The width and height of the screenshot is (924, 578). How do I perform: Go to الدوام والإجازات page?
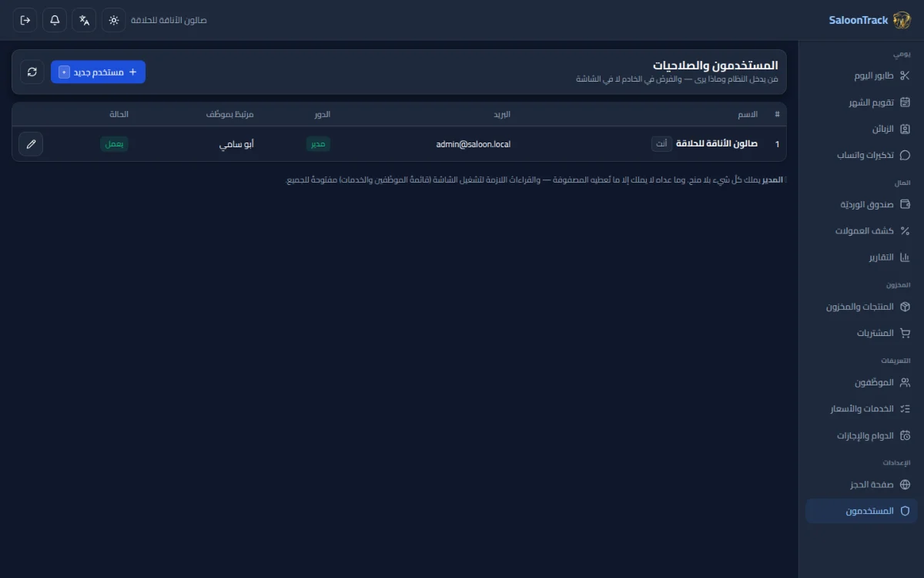(x=862, y=435)
